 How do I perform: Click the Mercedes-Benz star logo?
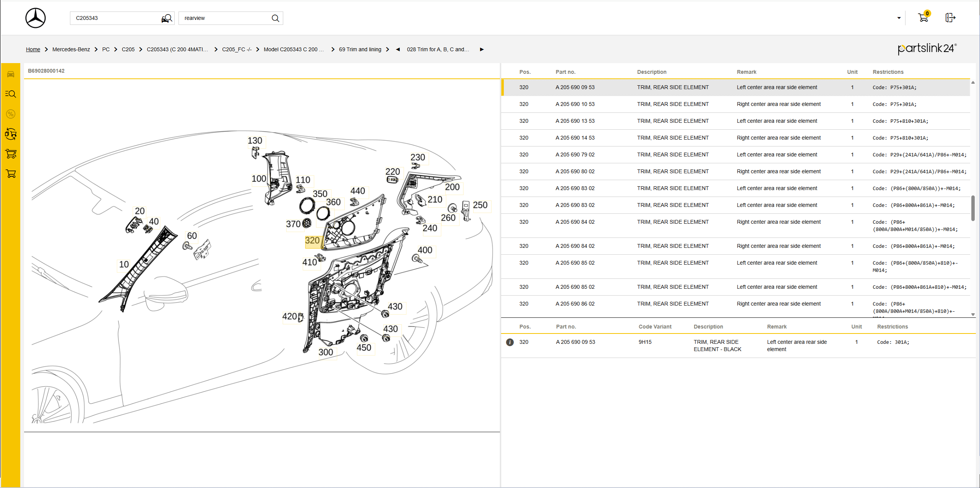pyautogui.click(x=36, y=18)
